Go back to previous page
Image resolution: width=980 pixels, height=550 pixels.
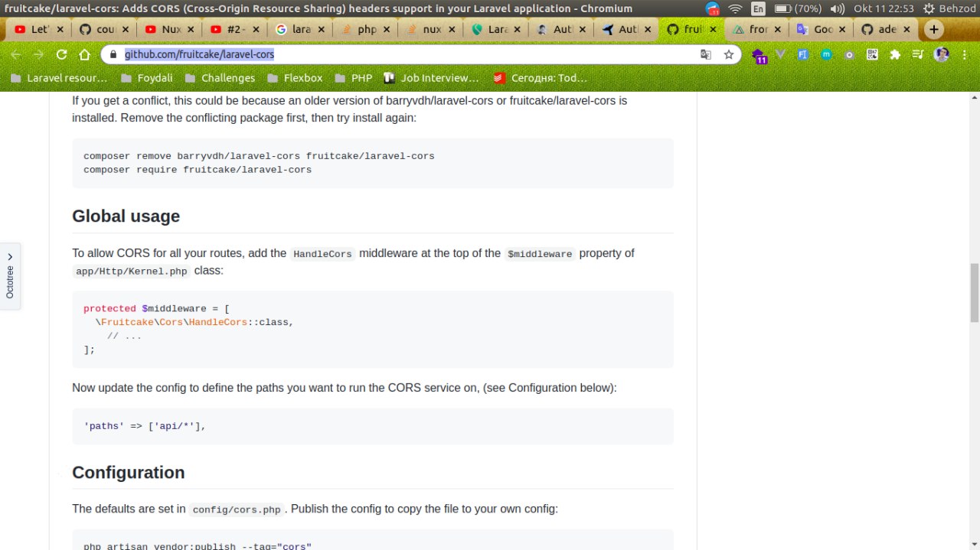(16, 55)
